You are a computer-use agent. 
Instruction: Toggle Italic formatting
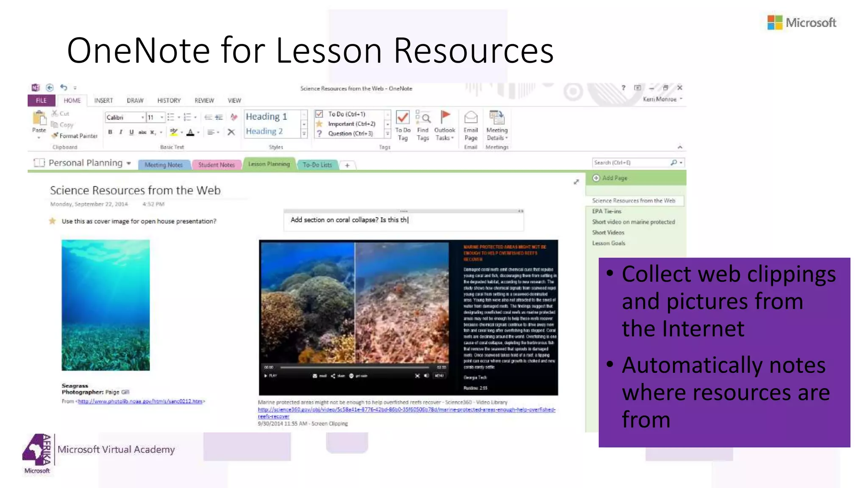point(121,132)
